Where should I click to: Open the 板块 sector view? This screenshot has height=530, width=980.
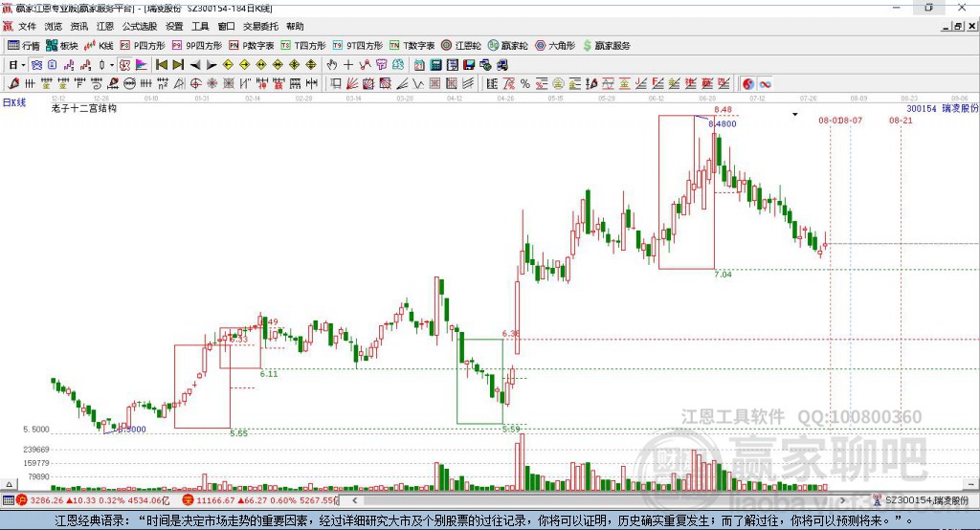61,46
